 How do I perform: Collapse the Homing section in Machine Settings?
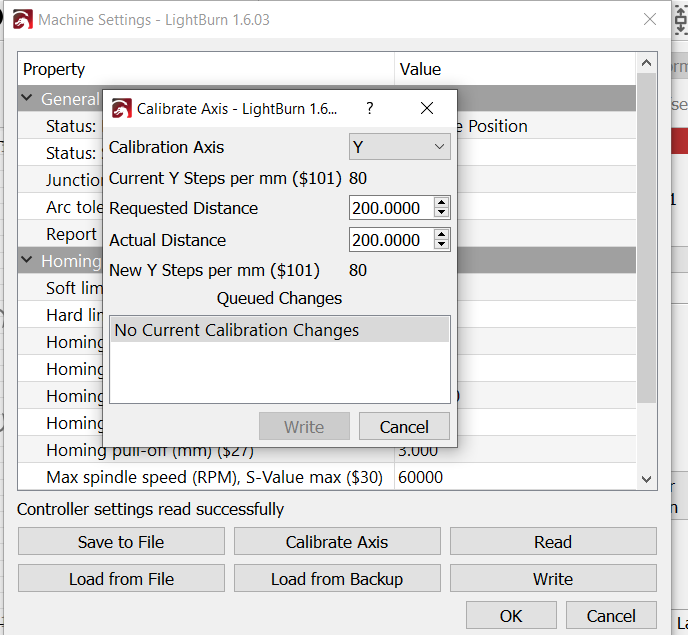point(27,260)
